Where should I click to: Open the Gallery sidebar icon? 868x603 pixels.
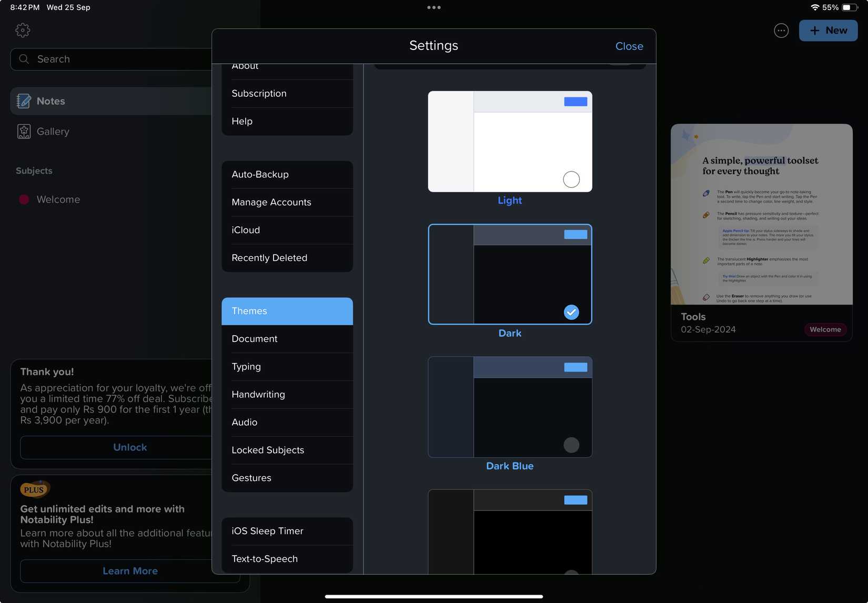(24, 131)
